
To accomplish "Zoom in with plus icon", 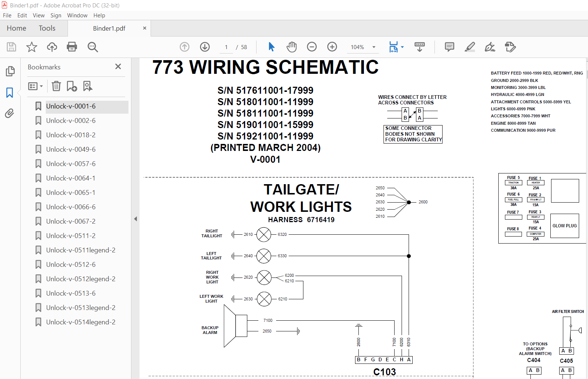I will coord(332,47).
